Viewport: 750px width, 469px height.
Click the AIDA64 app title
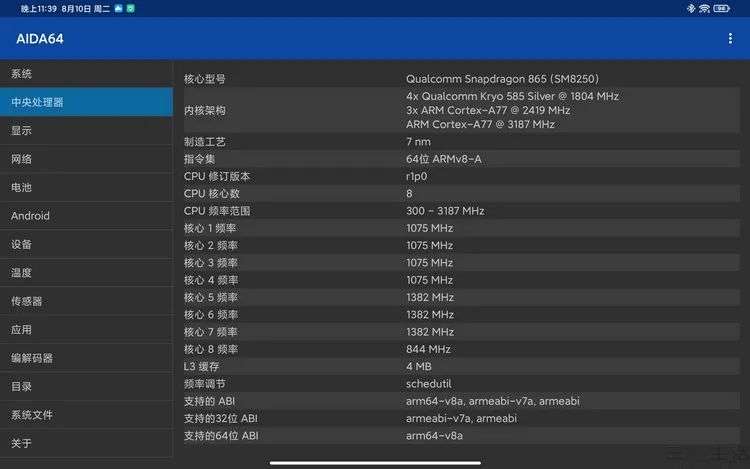[40, 39]
